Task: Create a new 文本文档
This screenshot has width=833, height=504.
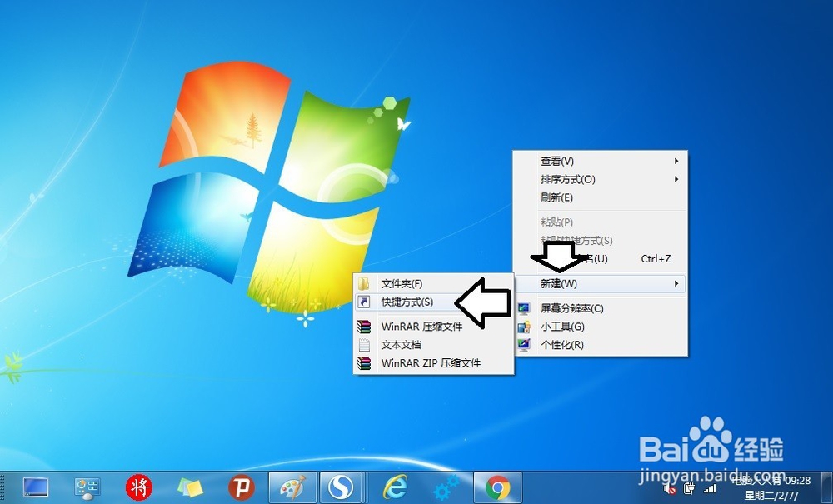Action: pos(433,345)
